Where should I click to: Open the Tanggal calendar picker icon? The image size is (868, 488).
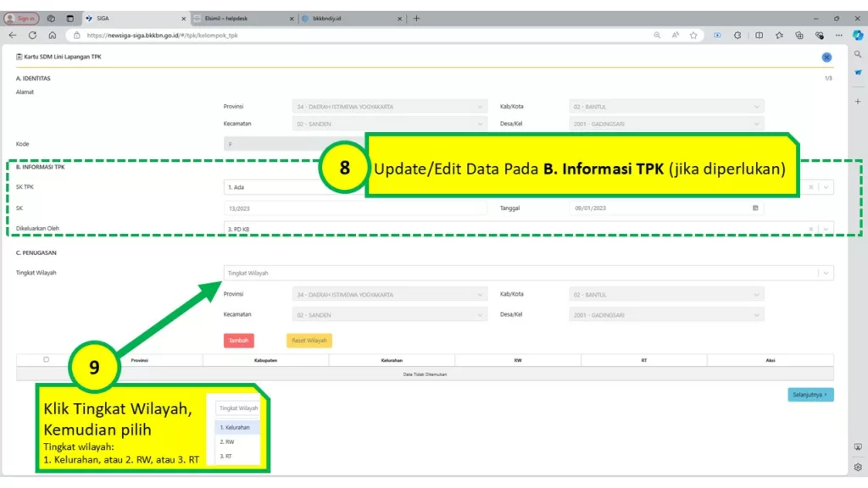[x=755, y=208]
